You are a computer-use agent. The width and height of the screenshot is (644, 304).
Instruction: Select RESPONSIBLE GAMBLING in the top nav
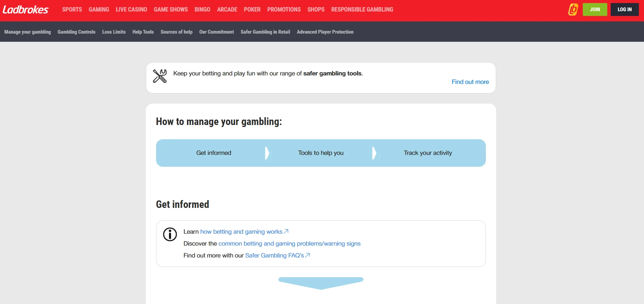pos(362,10)
